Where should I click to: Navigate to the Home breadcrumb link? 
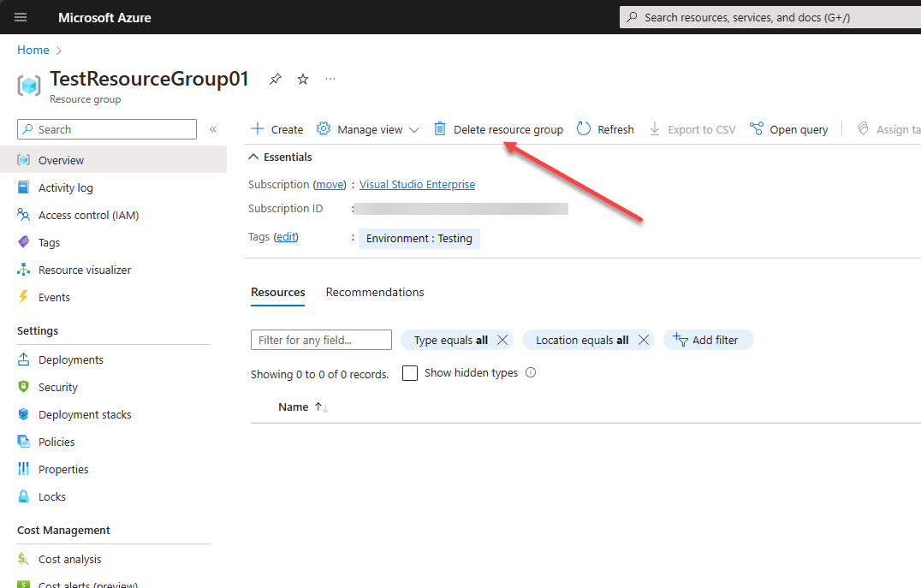[33, 50]
